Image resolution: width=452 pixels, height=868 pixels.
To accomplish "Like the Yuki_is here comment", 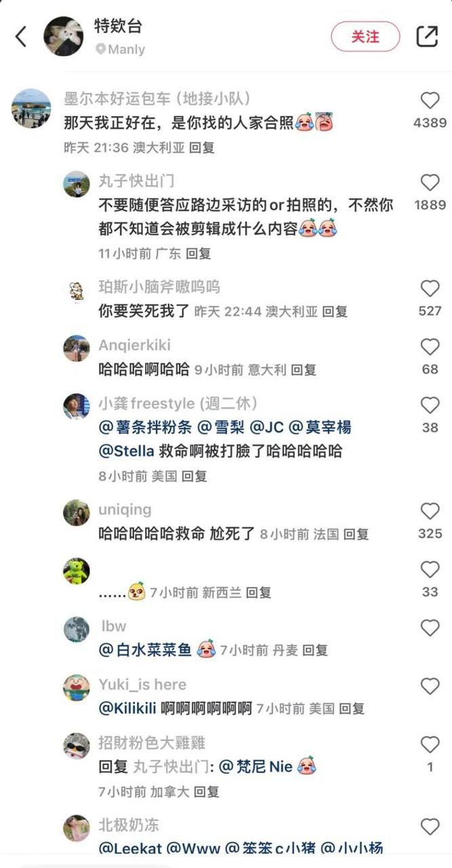I will pyautogui.click(x=430, y=686).
